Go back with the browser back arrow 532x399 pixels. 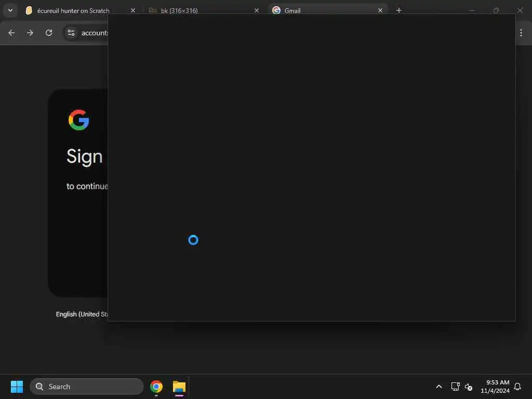click(11, 33)
